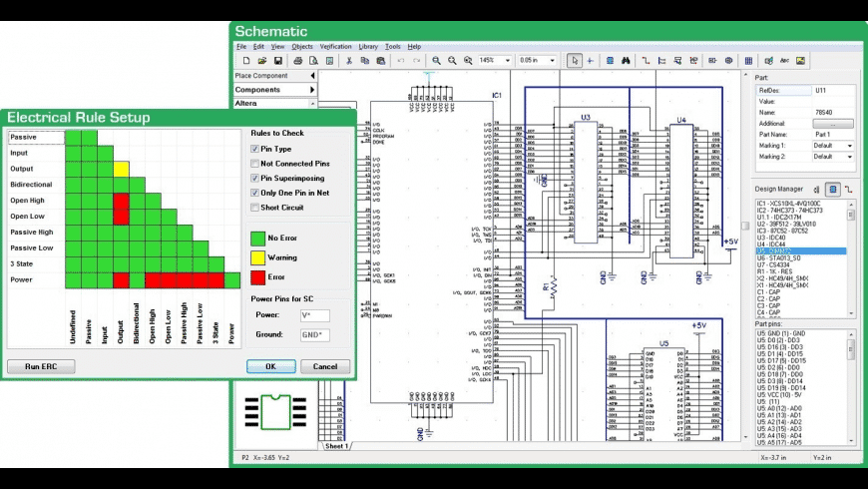This screenshot has height=489, width=868.
Task: Enable the Not Connected Pins check
Action: [254, 164]
